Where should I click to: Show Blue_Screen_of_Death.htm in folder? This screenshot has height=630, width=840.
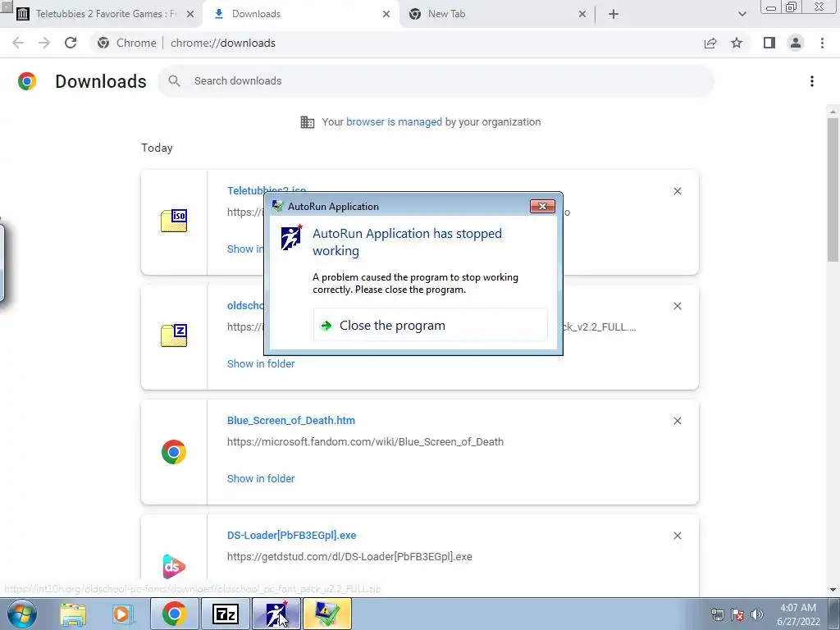[261, 478]
